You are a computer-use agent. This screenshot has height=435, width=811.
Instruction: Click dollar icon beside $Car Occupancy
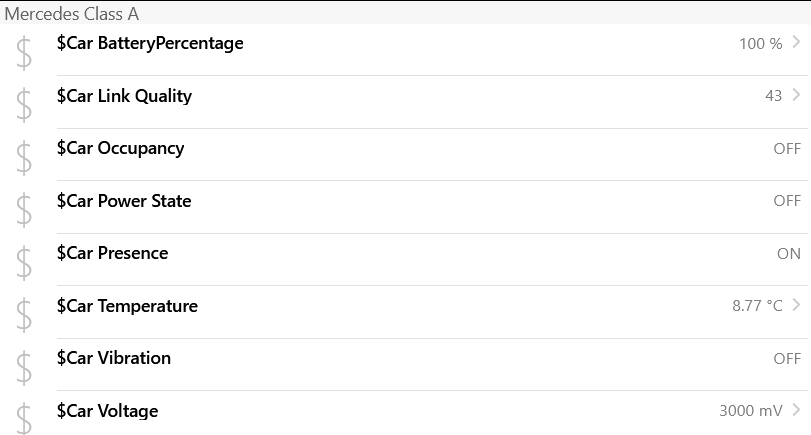(24, 158)
